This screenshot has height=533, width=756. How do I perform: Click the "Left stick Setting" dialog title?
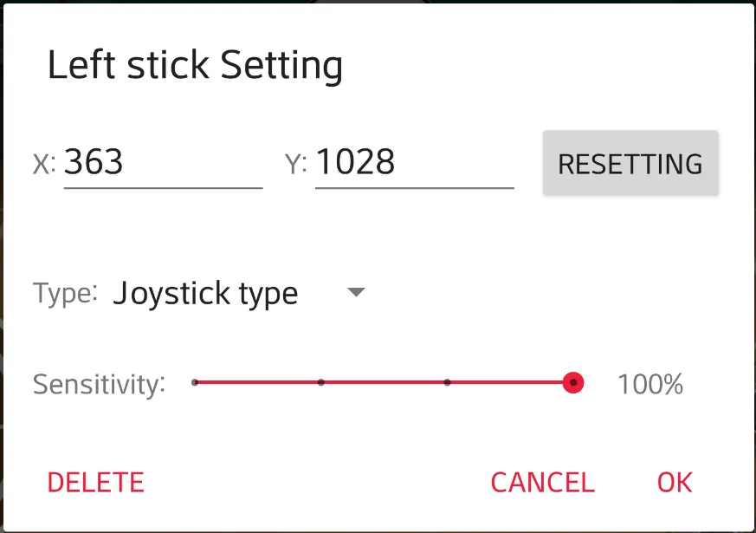click(195, 66)
